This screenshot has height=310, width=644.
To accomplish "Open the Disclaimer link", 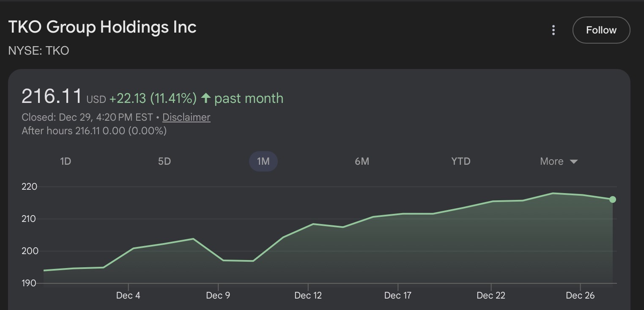I will (x=186, y=117).
